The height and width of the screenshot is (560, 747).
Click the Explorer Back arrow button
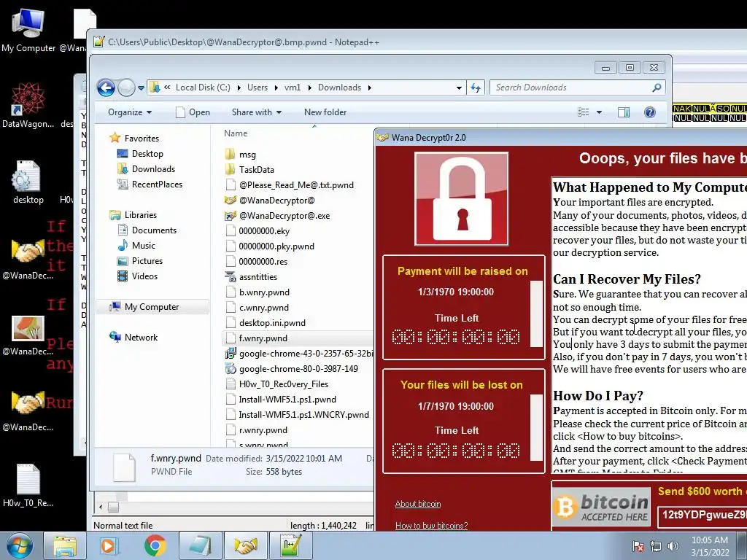(106, 87)
